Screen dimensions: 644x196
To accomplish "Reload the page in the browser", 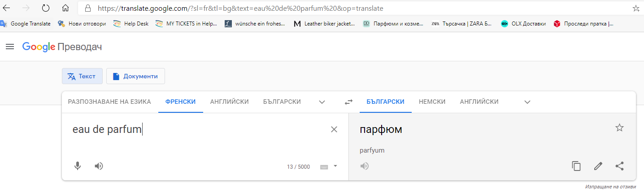I will [45, 9].
